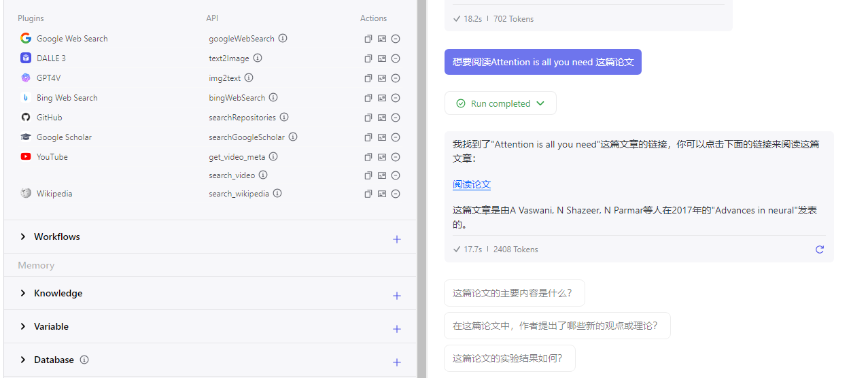Expand the Workflows section
The width and height of the screenshot is (868, 378).
coord(23,237)
